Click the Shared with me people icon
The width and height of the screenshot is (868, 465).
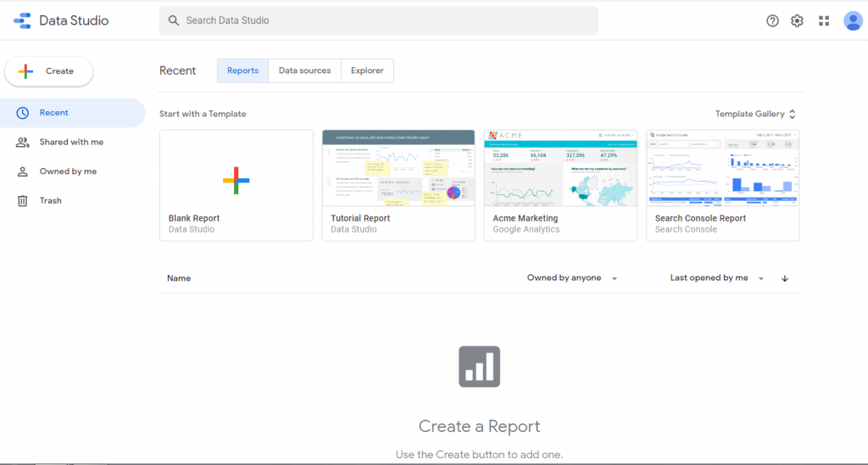pos(22,142)
